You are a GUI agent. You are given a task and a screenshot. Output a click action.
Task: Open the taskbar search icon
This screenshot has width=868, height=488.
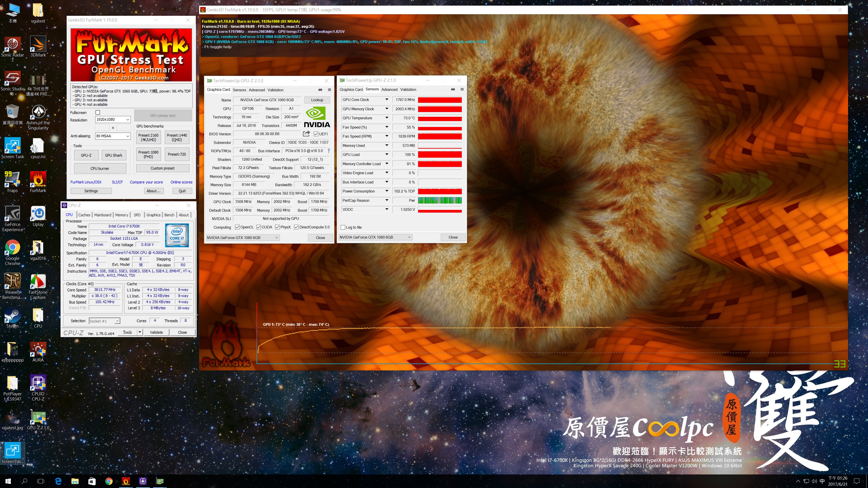(25, 481)
